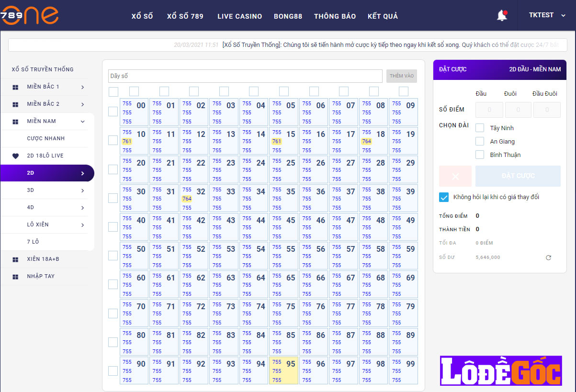Click the Đuôi points input field
The width and height of the screenshot is (576, 392).
[518, 110]
